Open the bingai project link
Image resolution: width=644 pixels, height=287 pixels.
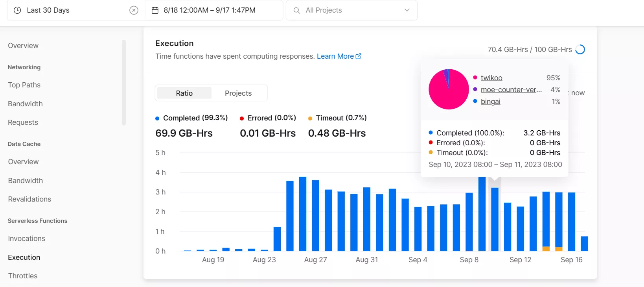490,102
